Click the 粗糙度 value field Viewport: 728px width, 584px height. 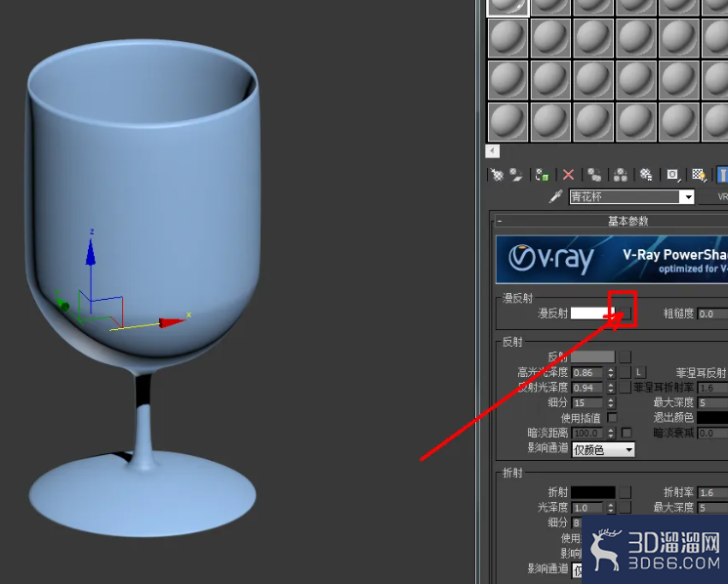coord(712,313)
